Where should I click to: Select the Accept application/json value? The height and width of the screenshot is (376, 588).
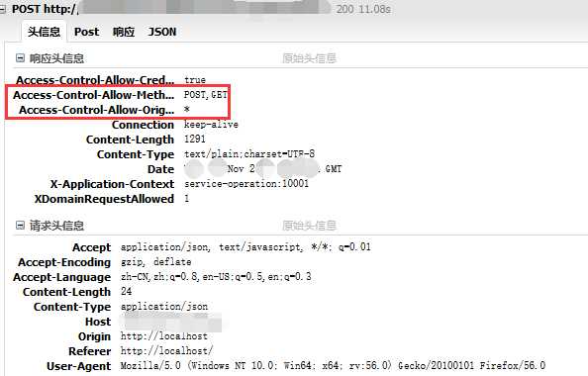click(x=245, y=247)
